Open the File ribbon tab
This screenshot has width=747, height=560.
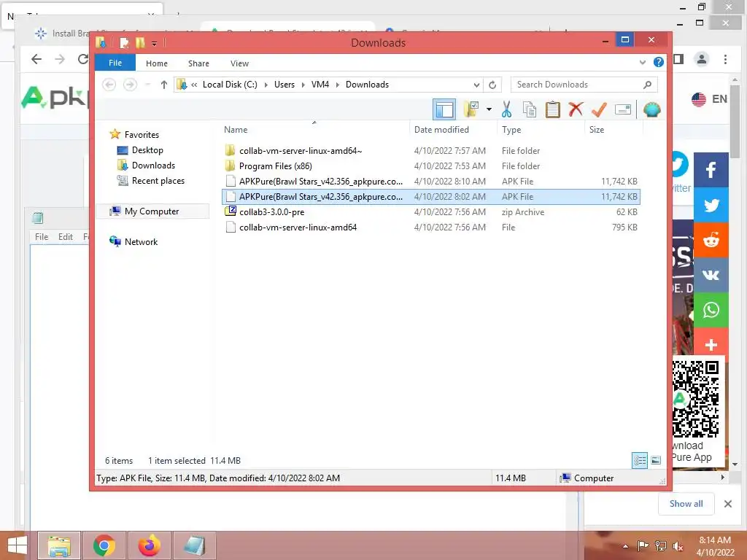[x=115, y=63]
